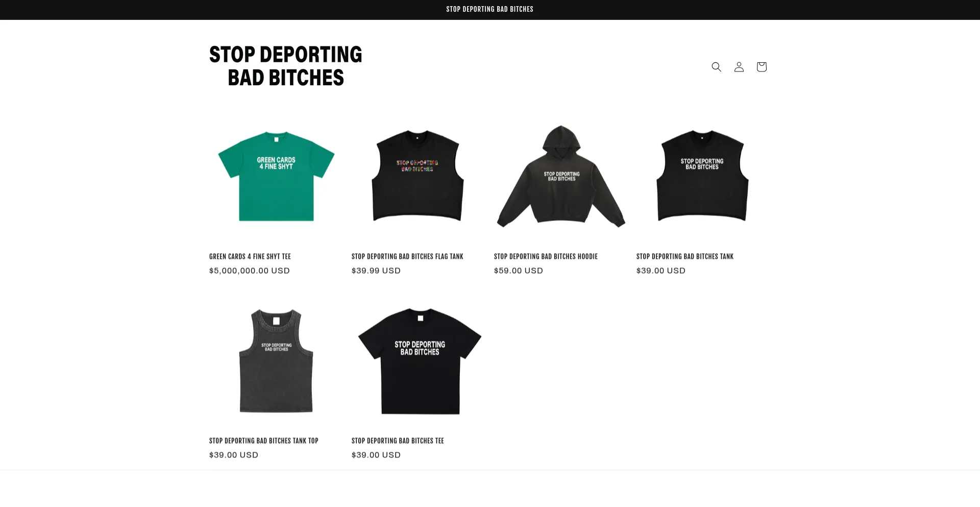Open the grey washed tank top image
The image size is (980, 507).
(276, 360)
